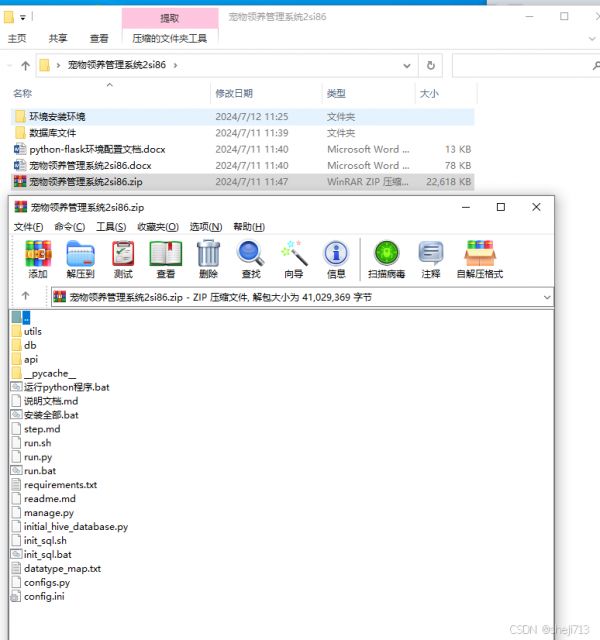The height and width of the screenshot is (640, 600).
Task: Expand the Explorer ribbon chevron
Action: click(x=592, y=39)
